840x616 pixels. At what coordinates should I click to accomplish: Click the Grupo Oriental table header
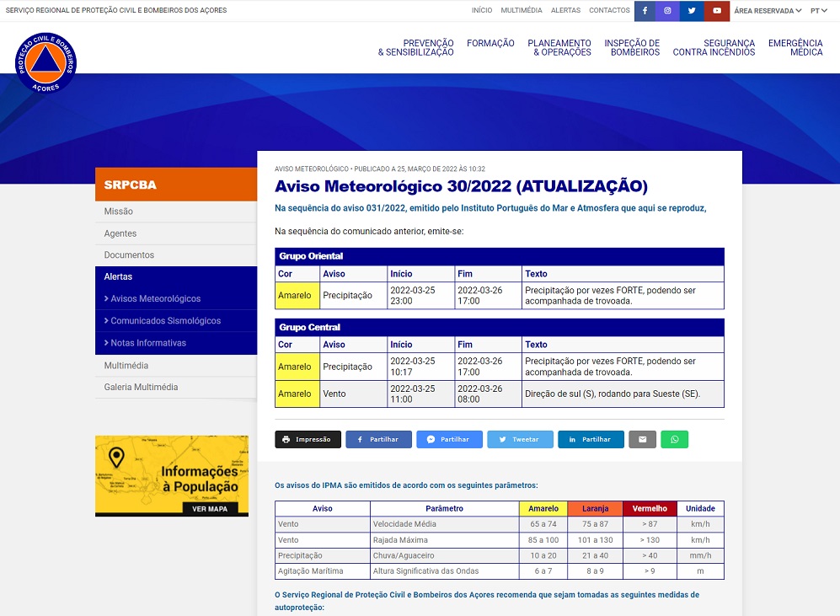click(x=500, y=256)
